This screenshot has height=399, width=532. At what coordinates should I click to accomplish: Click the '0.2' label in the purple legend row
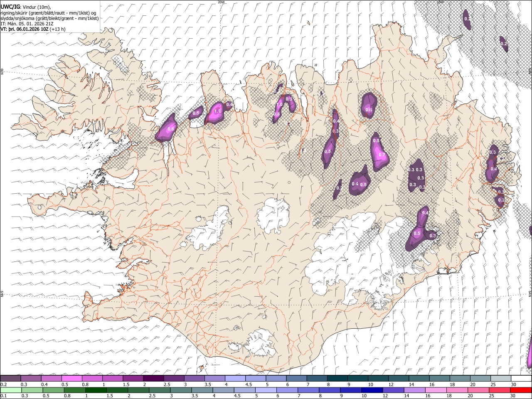[3, 384]
